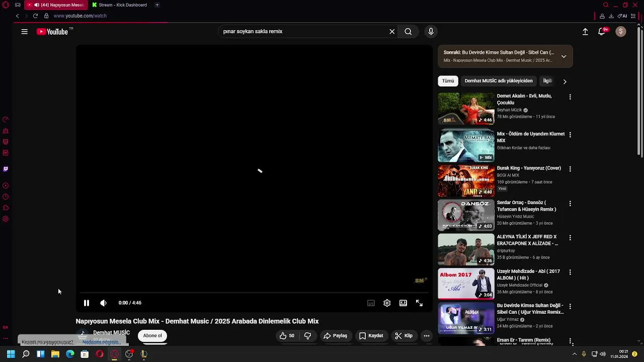Open tab search magnifier in title bar

pos(606,5)
